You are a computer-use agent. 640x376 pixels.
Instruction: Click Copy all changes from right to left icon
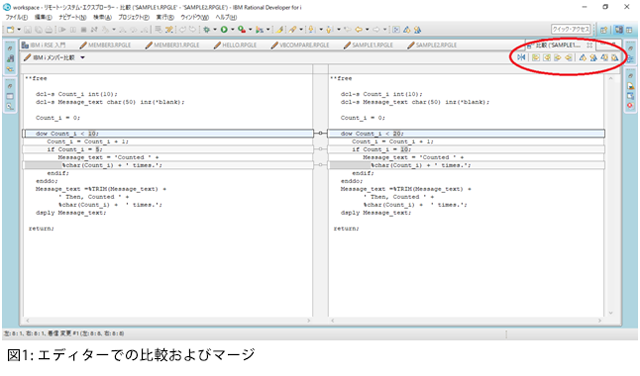click(547, 58)
